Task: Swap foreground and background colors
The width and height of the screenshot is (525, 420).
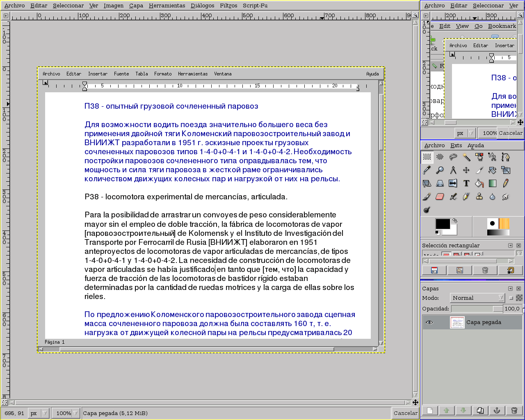Action: [455, 221]
